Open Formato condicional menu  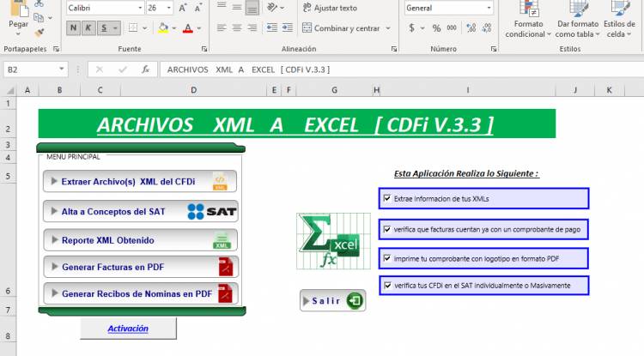(x=528, y=20)
